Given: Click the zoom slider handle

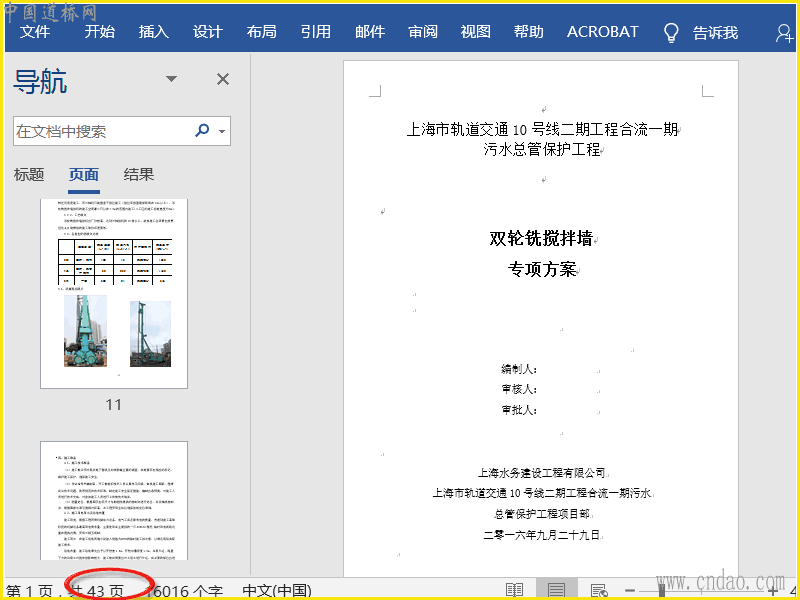Looking at the screenshot, I should click(x=661, y=590).
